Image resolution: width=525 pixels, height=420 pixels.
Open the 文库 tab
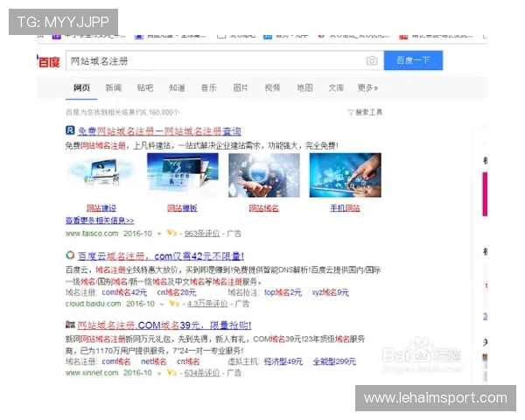pyautogui.click(x=336, y=87)
